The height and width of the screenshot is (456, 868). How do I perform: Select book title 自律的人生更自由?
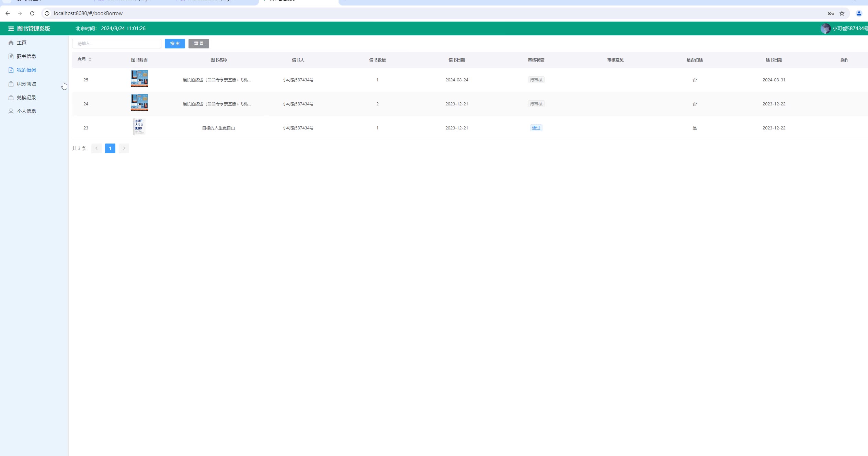pyautogui.click(x=218, y=128)
